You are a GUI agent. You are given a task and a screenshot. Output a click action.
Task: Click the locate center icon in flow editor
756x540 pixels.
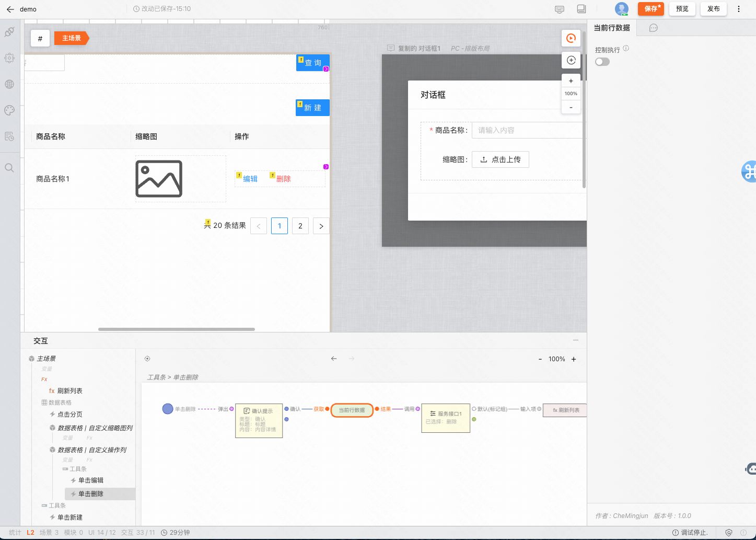click(147, 359)
